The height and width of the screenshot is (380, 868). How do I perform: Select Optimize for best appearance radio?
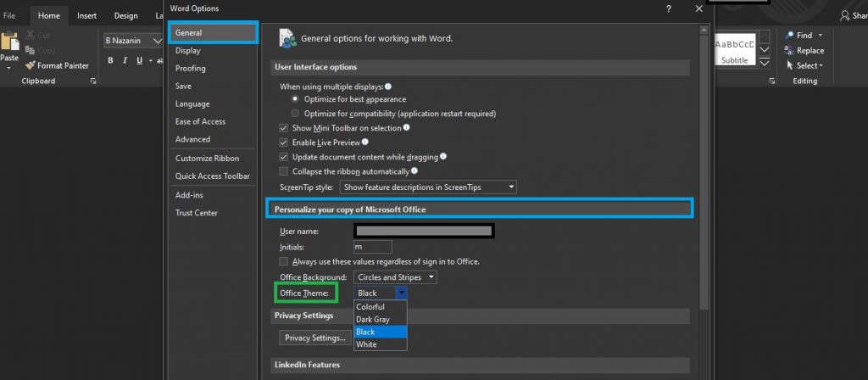(295, 99)
